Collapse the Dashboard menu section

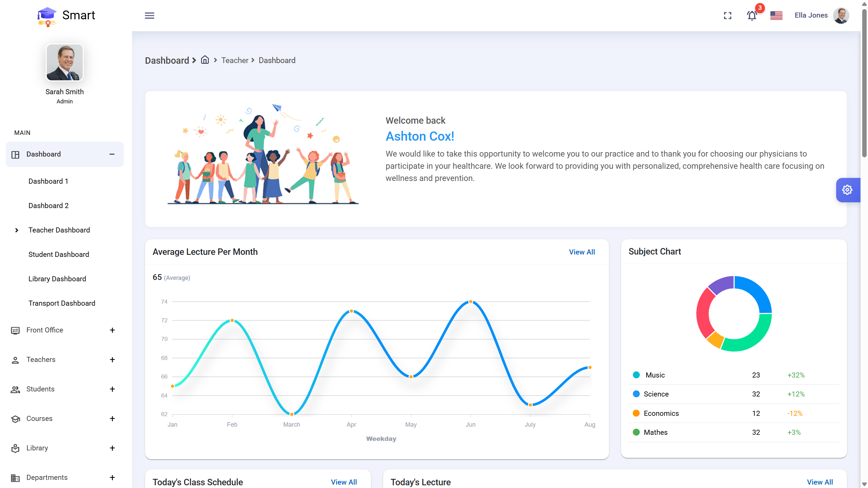click(x=112, y=154)
